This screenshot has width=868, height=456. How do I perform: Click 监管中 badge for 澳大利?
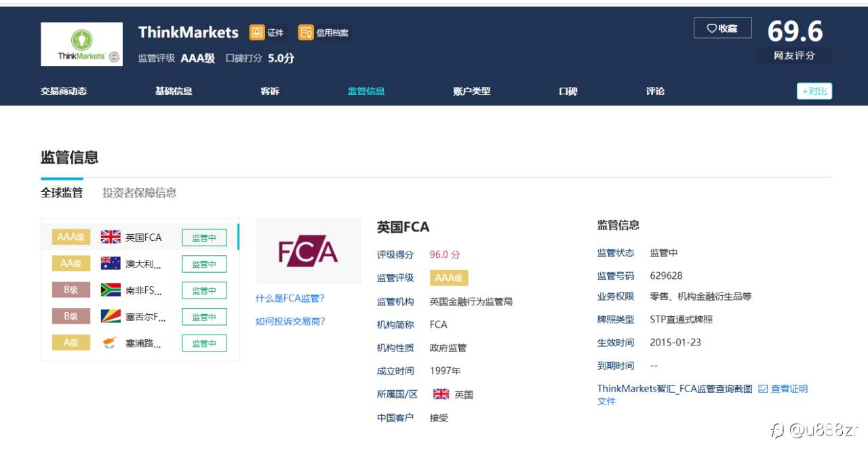[x=204, y=264]
